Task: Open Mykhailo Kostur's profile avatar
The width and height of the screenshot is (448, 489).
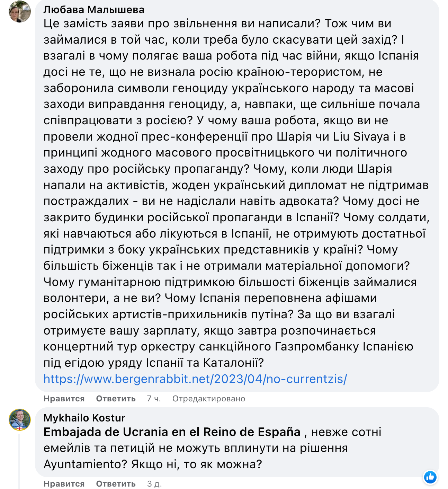Action: tap(20, 420)
